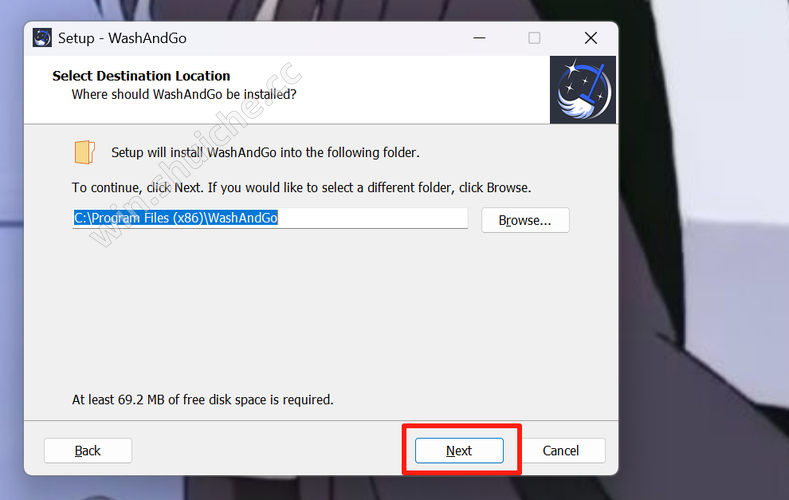Click 'Where should WashAndGo be installed?' text
The width and height of the screenshot is (789, 500).
click(x=184, y=95)
